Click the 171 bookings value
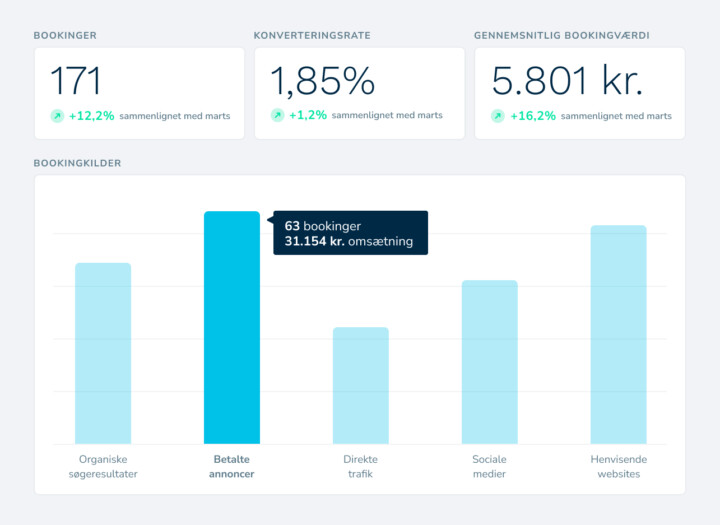This screenshot has width=720, height=525. 76,81
